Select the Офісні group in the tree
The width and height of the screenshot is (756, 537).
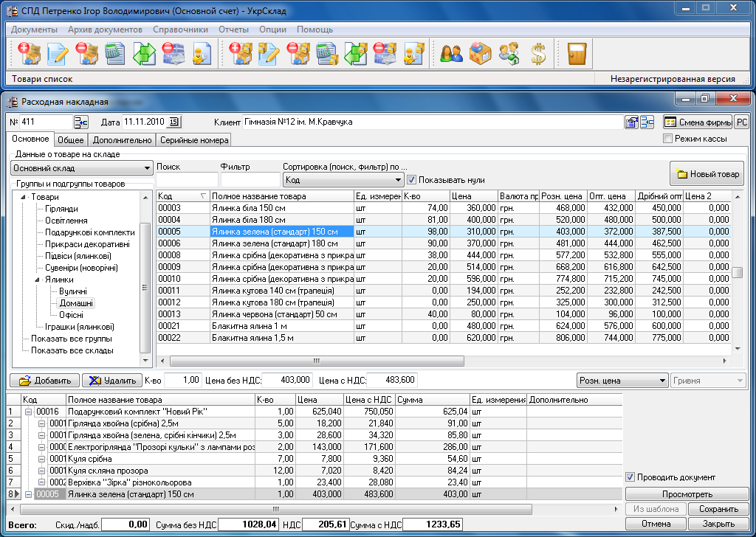tap(71, 315)
